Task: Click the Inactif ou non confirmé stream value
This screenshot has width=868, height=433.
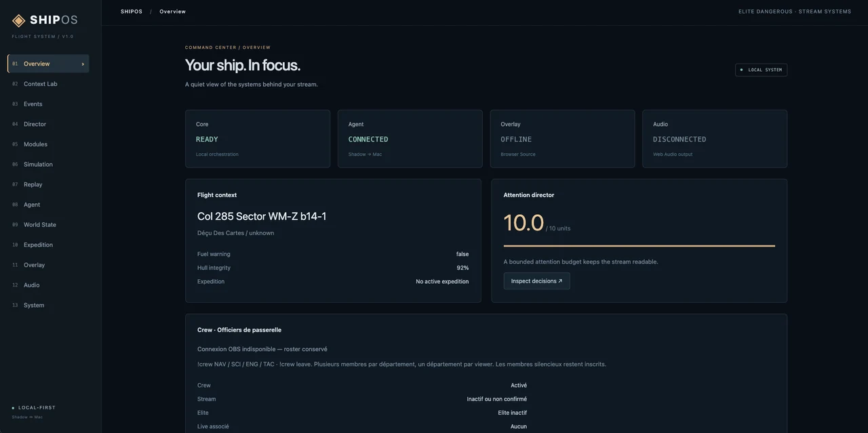Action: tap(497, 399)
